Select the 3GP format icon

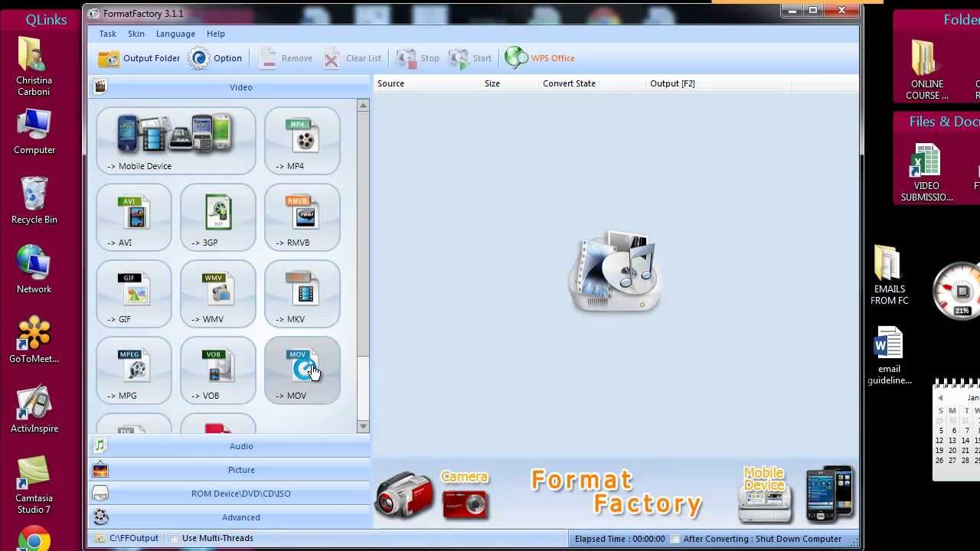(218, 217)
